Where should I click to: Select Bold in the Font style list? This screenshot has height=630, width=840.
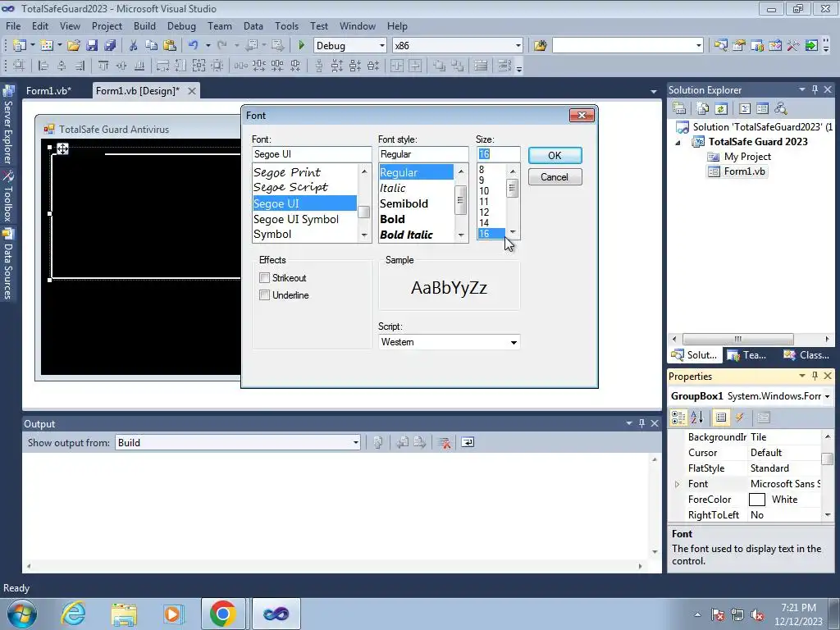point(392,219)
